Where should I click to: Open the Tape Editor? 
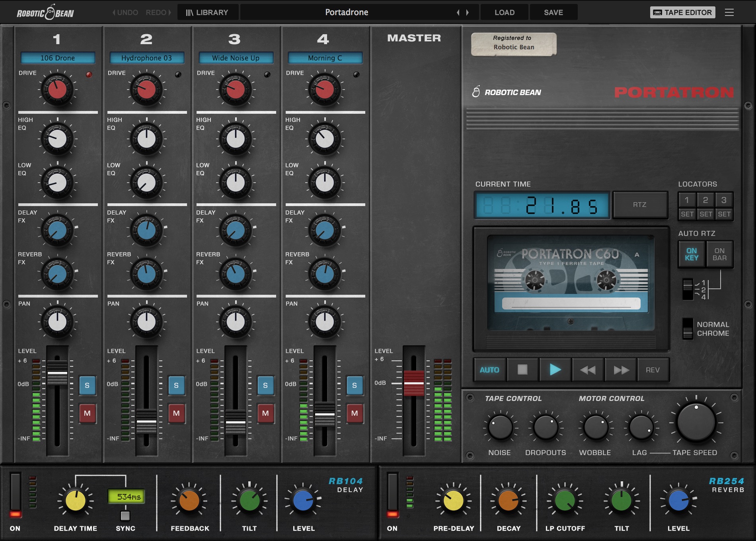tap(682, 12)
